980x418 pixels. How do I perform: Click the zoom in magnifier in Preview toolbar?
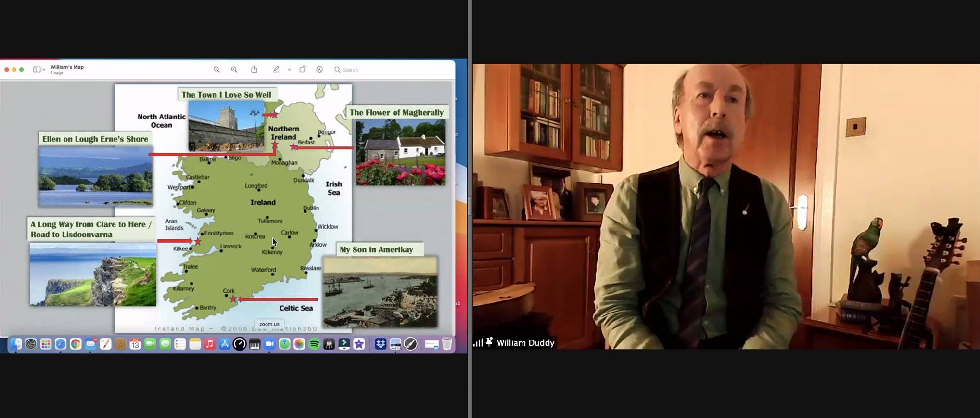pos(234,70)
